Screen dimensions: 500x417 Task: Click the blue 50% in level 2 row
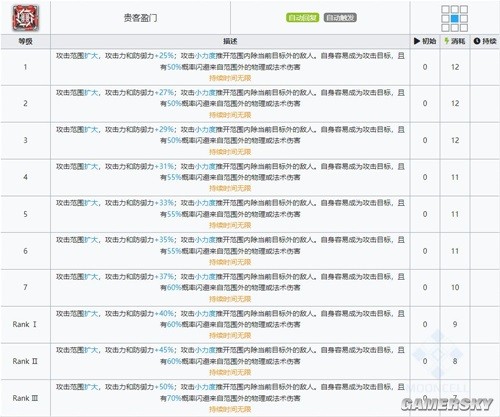click(x=174, y=104)
